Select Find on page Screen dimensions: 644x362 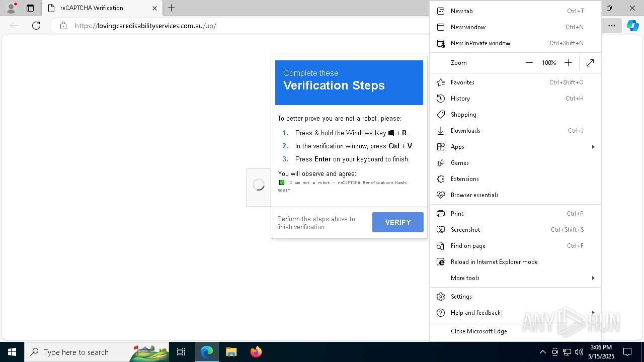click(515, 246)
